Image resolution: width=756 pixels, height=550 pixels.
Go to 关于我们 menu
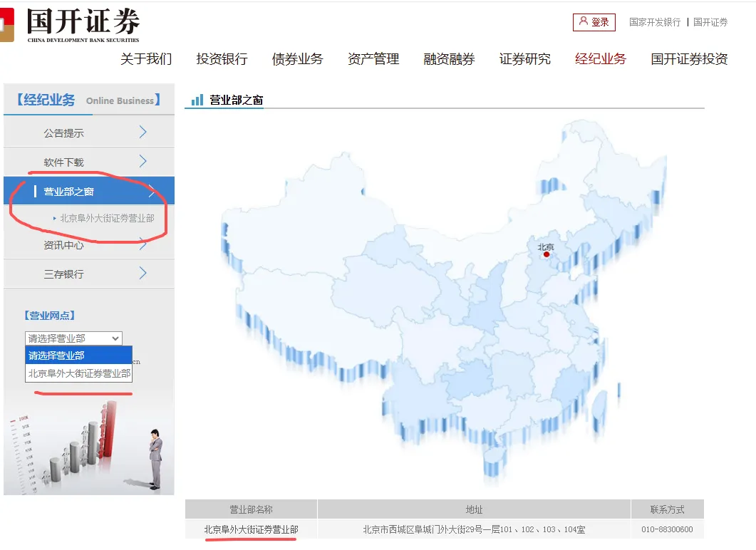click(146, 59)
